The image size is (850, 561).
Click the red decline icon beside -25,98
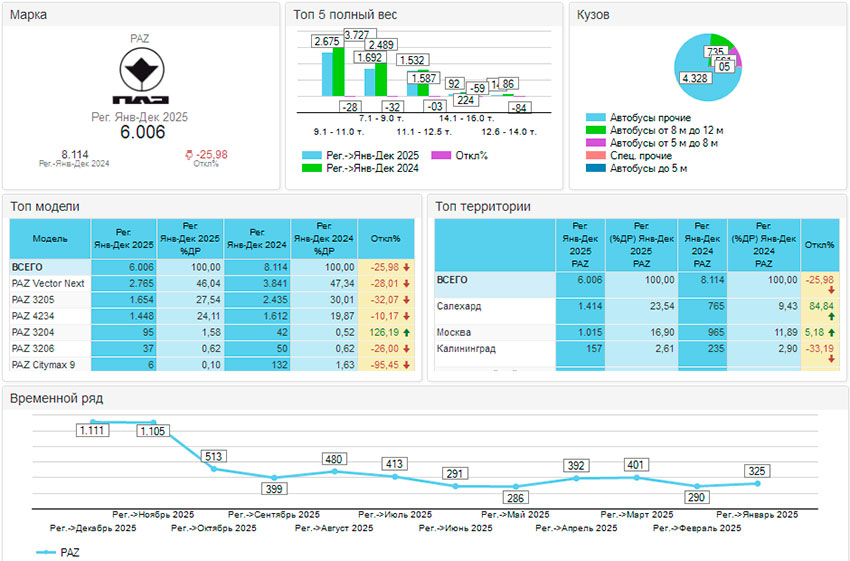point(189,154)
